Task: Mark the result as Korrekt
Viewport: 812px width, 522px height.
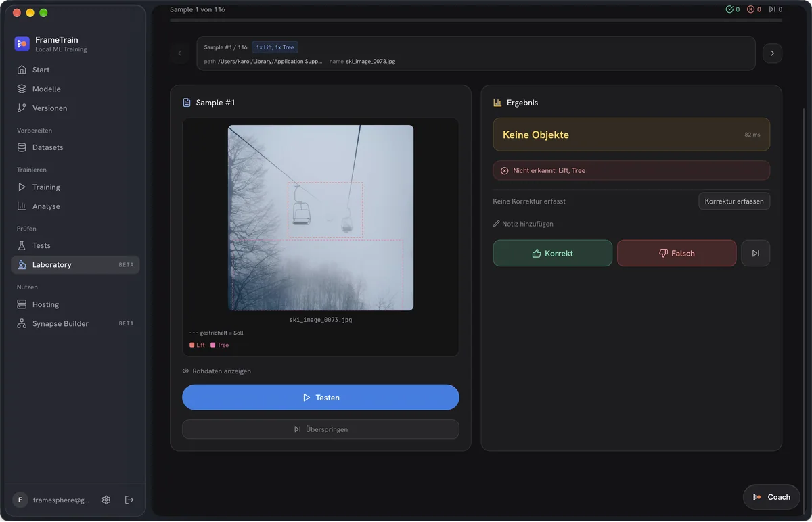Action: [553, 253]
